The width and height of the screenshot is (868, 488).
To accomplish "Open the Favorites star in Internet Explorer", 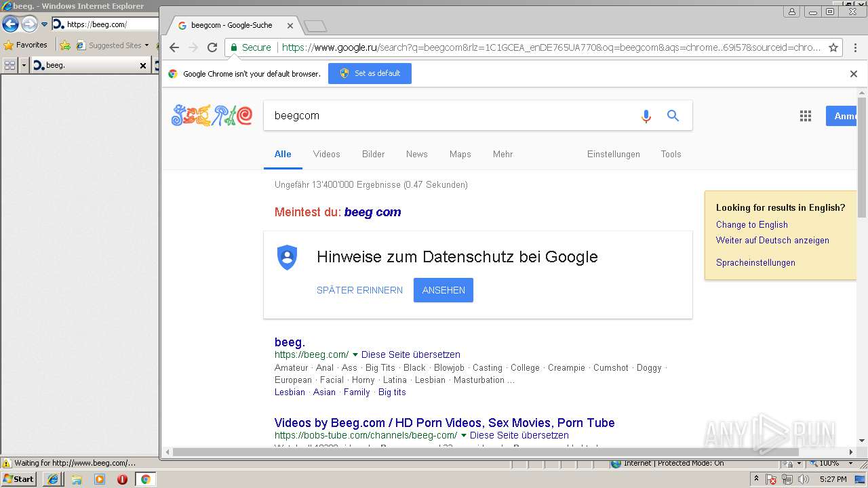I will click(x=26, y=45).
